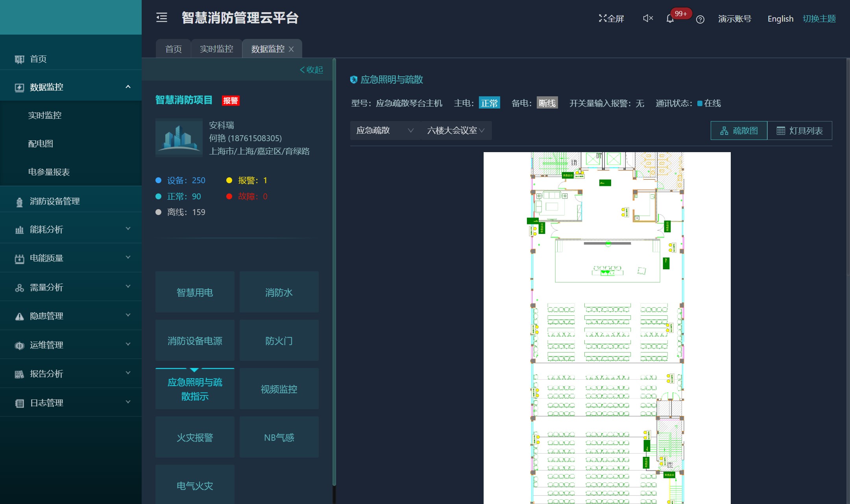
Task: Click the project building thumbnail image
Action: tap(179, 138)
